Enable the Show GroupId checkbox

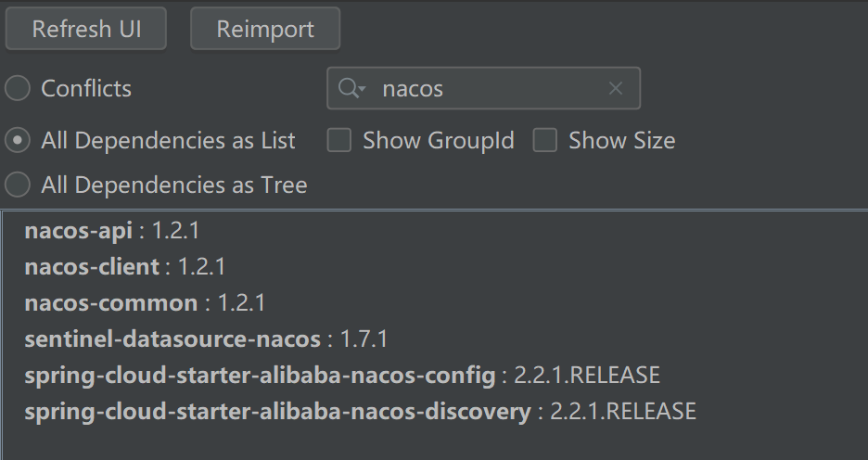(x=340, y=141)
